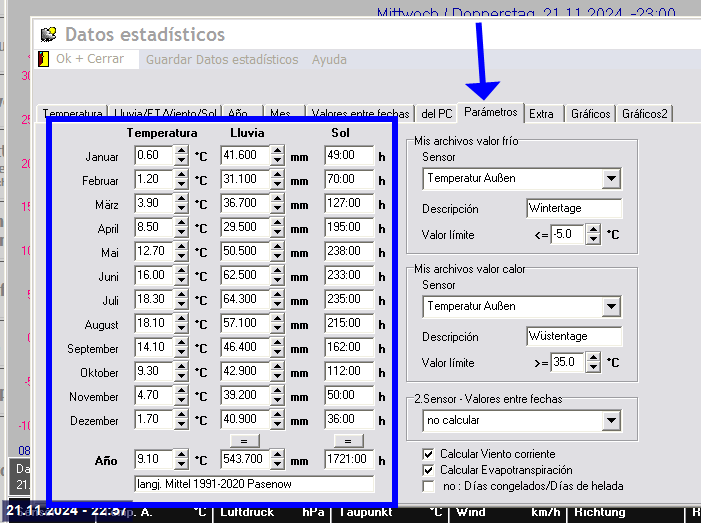Increase Wüstentage Valor límite with spinner
This screenshot has width=701, height=523.
594,358
